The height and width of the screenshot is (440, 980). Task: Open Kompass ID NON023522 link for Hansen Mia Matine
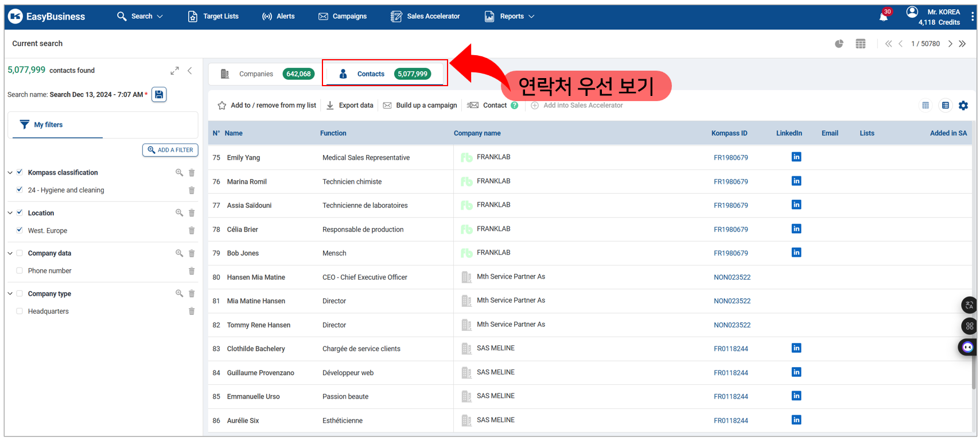click(x=732, y=277)
